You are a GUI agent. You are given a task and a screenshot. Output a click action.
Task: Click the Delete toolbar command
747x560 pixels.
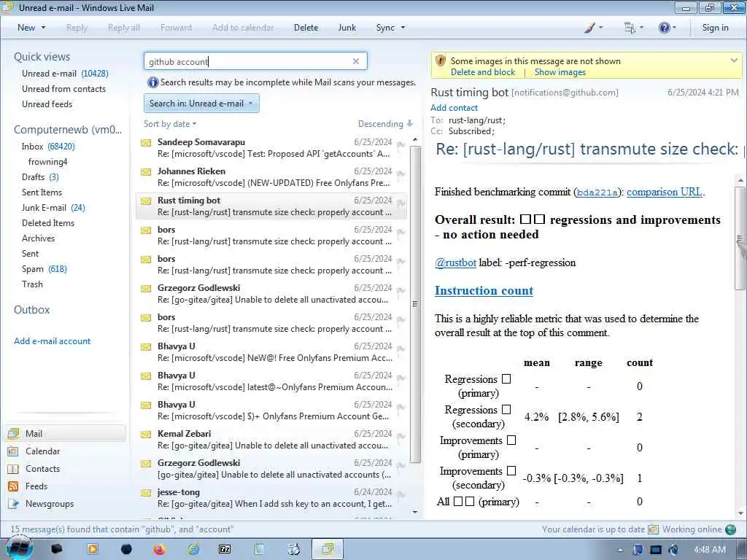(306, 28)
